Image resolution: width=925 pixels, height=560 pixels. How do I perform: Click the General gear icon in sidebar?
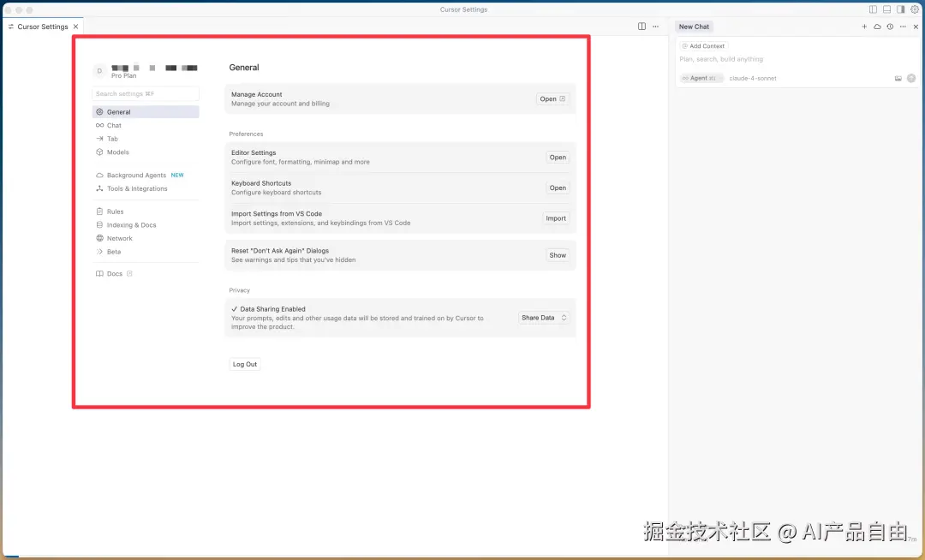click(99, 112)
